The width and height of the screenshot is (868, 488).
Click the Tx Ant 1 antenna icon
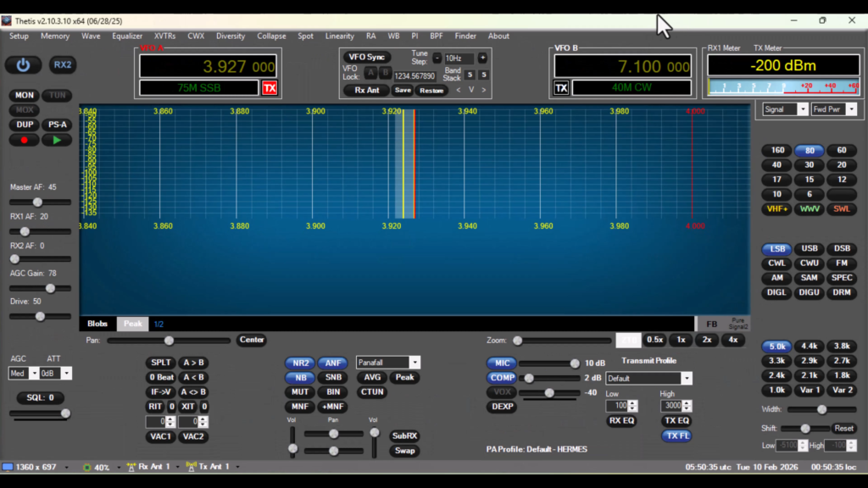192,467
